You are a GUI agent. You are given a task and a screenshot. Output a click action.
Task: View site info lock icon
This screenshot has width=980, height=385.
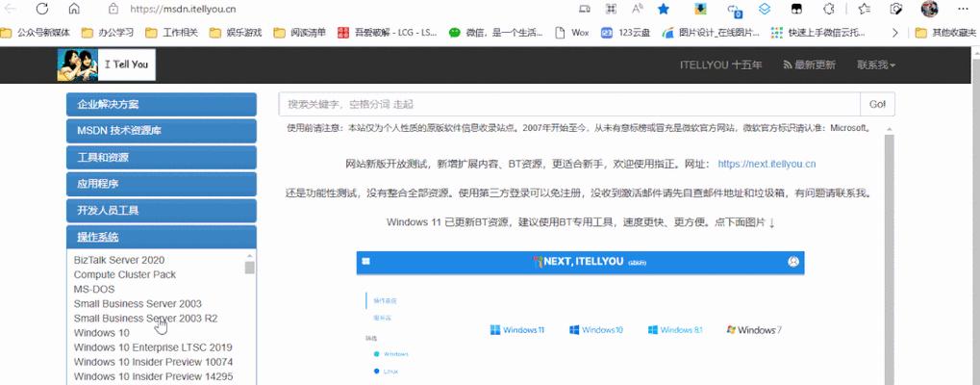point(113,9)
